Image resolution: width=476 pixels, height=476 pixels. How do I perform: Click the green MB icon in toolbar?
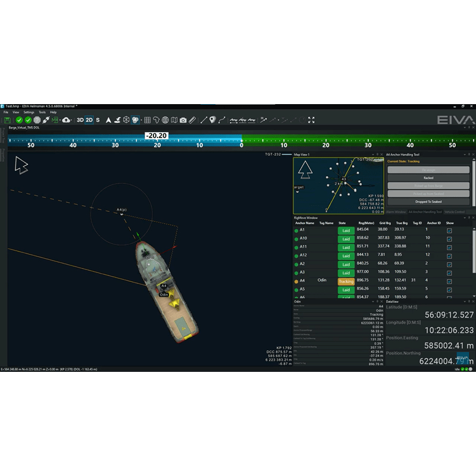coord(55,120)
